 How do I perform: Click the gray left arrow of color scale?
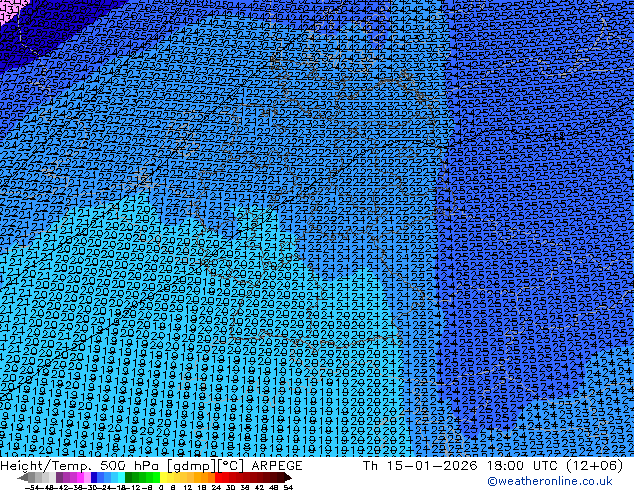point(23,478)
